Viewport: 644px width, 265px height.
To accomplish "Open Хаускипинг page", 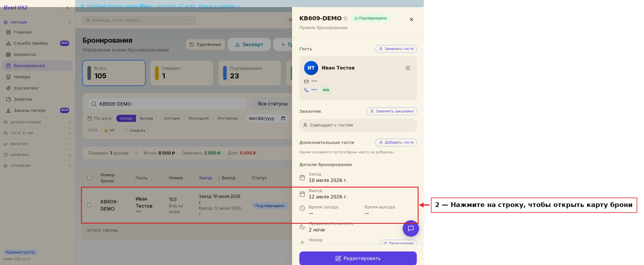I will pyautogui.click(x=37, y=88).
